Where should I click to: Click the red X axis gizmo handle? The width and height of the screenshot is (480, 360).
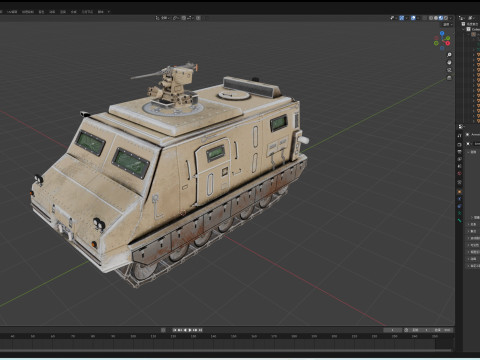coord(448,43)
